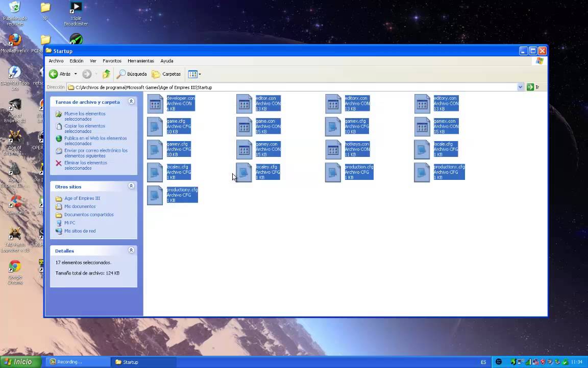Open the Views (Vistas) dropdown button
This screenshot has height=368, width=588.
(x=194, y=74)
